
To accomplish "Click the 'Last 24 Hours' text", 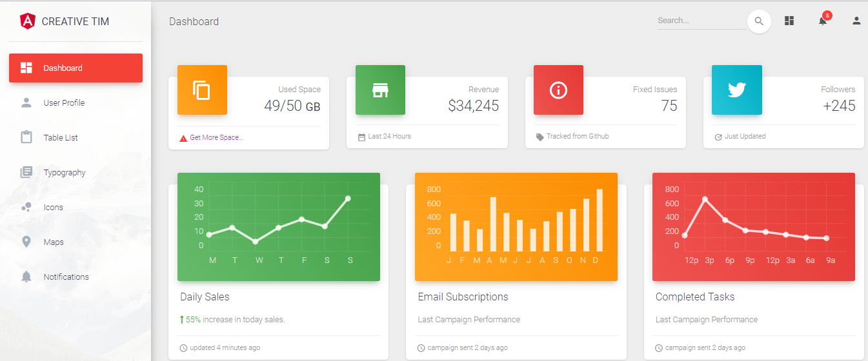I will (x=390, y=137).
